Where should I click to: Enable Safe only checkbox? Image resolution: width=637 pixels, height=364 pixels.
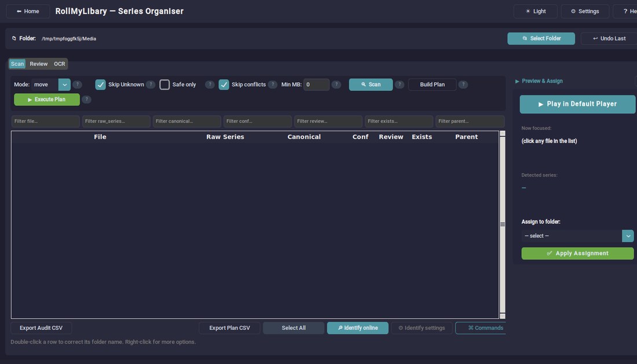tap(164, 84)
